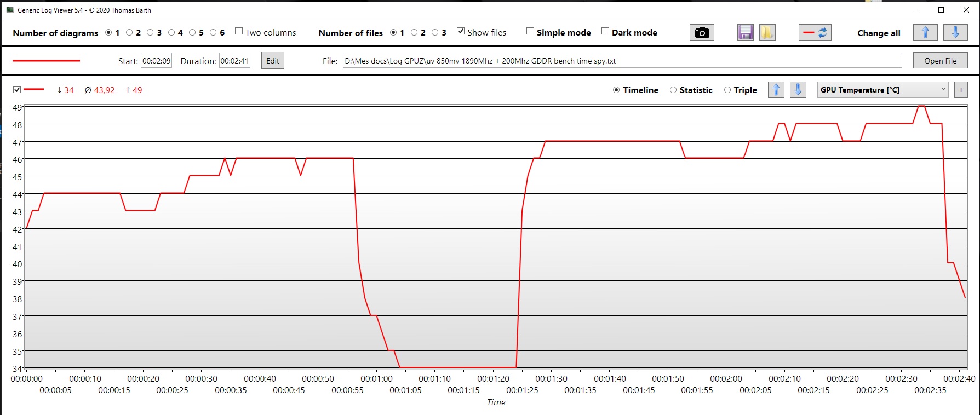Click the 34 temperature axis label

click(x=18, y=368)
